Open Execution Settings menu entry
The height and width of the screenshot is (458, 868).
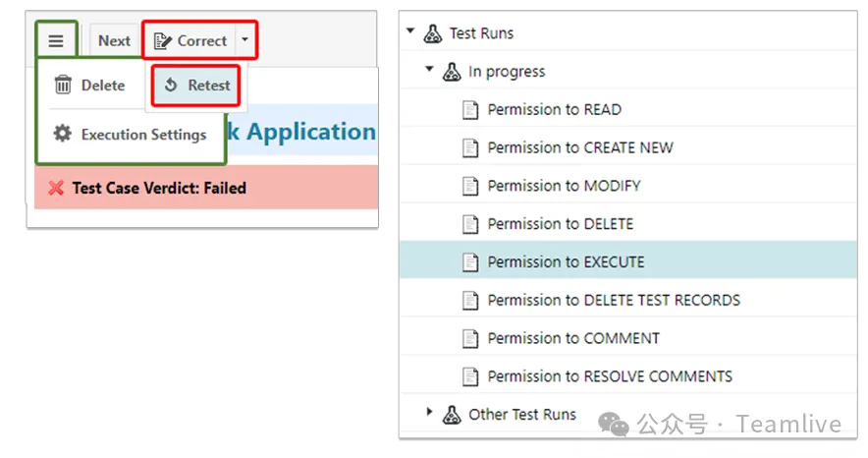[130, 135]
